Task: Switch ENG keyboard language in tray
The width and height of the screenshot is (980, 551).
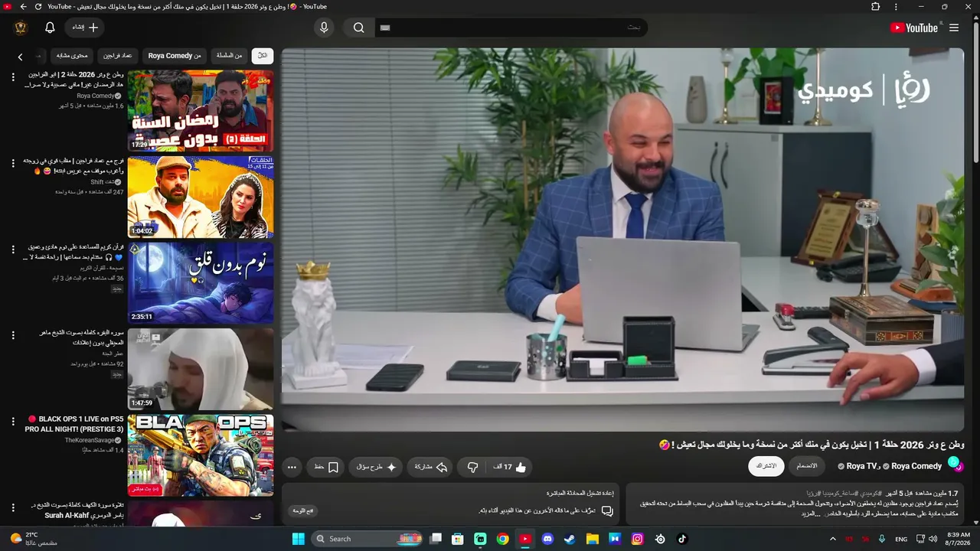Action: (901, 539)
